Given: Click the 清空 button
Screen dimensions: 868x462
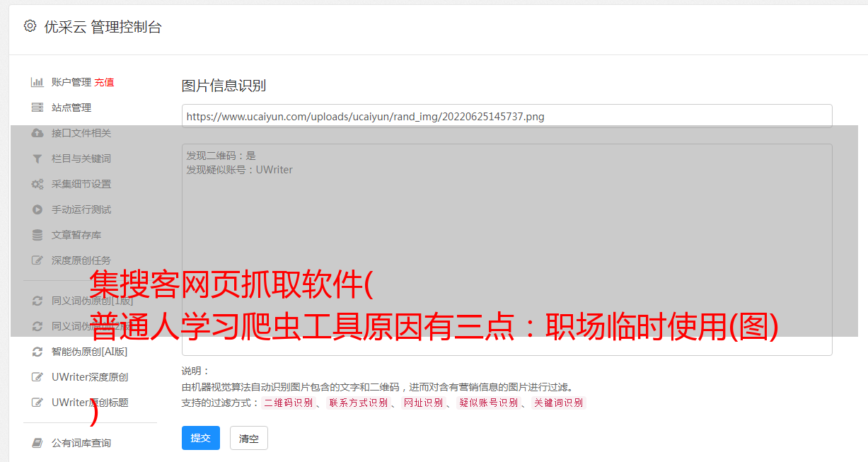Looking at the screenshot, I should [x=249, y=438].
